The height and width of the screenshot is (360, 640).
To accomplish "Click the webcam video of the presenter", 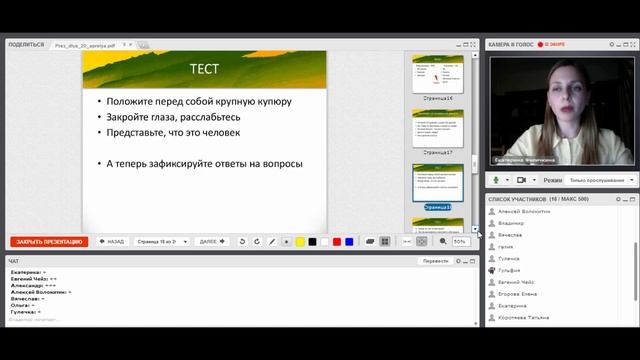I will (562, 111).
